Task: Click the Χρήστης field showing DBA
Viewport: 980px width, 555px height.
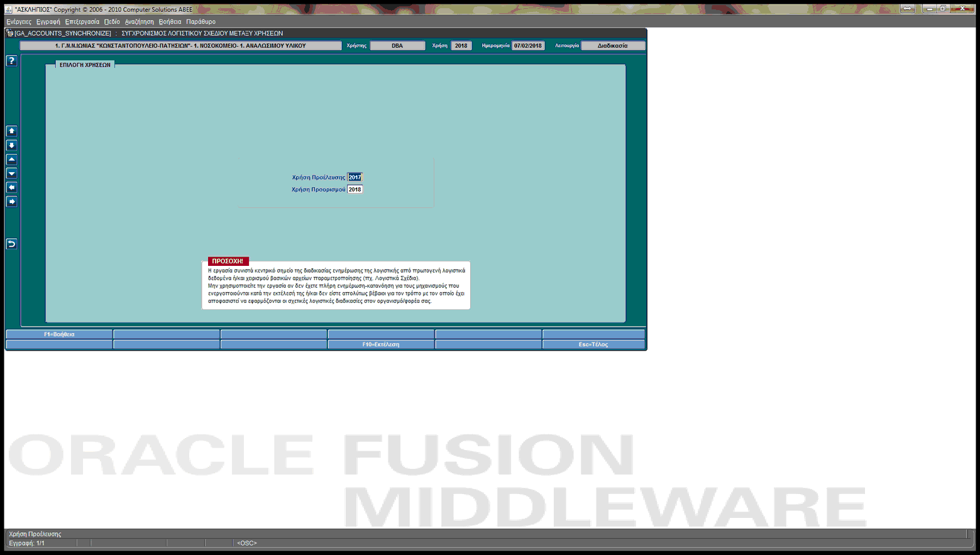Action: pos(397,46)
